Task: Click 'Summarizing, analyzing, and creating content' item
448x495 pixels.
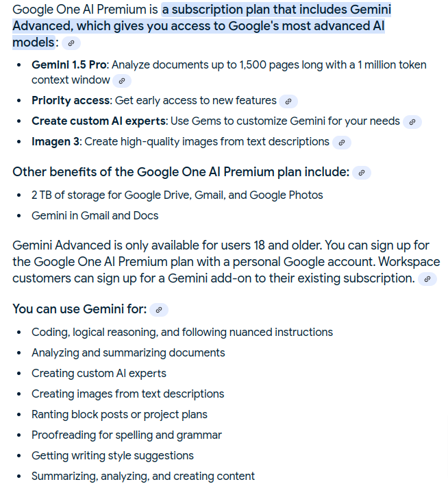Action: pyautogui.click(x=143, y=476)
